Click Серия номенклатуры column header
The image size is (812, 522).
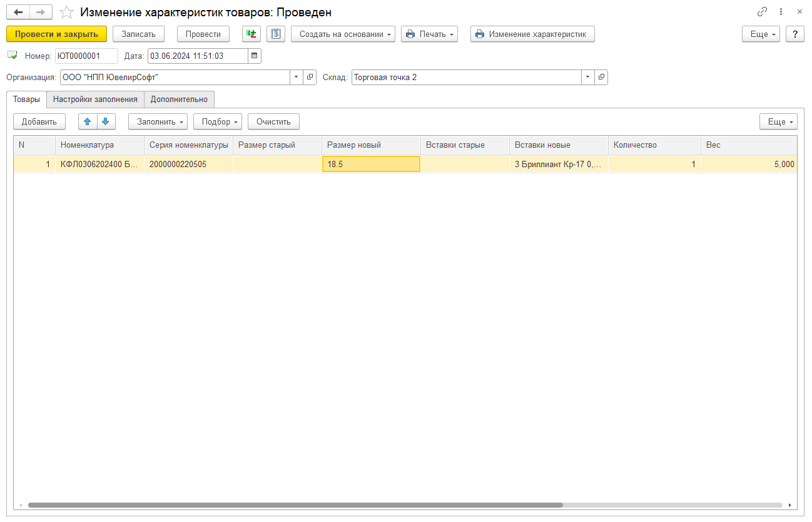tap(189, 145)
